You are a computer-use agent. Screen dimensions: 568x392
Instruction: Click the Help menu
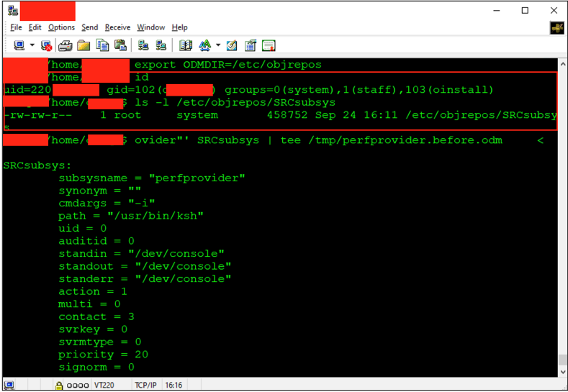pos(180,27)
